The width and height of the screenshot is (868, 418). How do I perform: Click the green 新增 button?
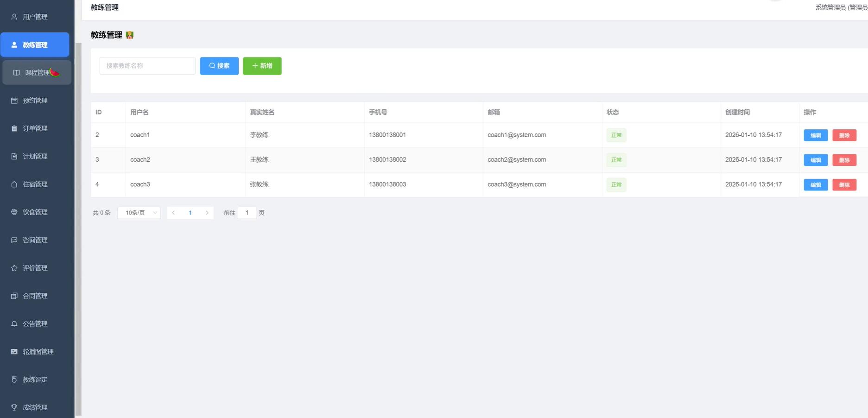[x=262, y=66]
